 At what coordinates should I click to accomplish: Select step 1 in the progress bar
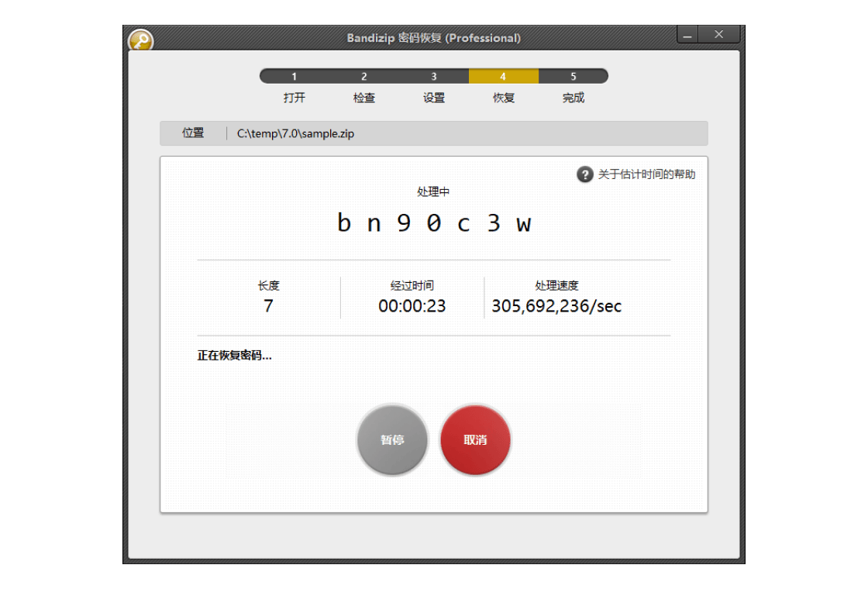(294, 76)
